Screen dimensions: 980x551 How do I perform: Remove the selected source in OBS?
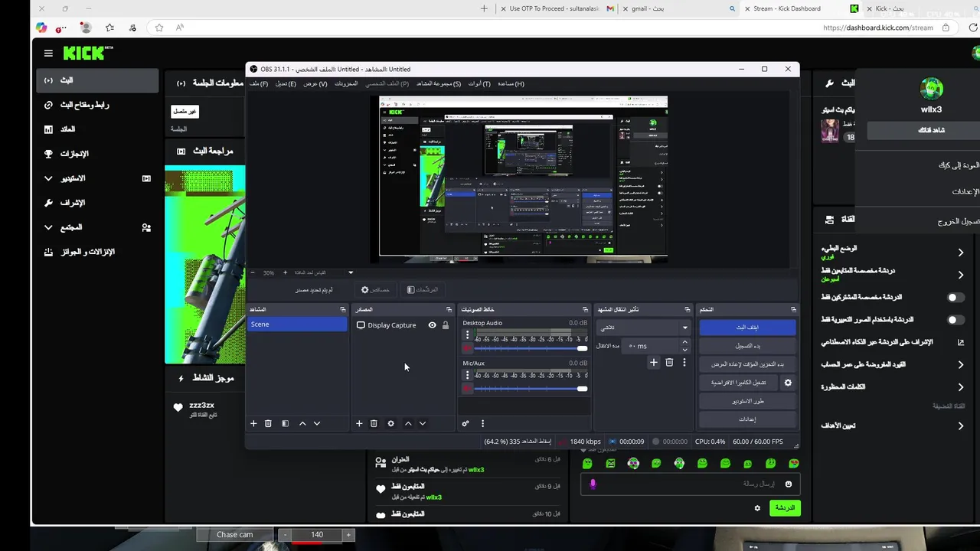pos(374,423)
